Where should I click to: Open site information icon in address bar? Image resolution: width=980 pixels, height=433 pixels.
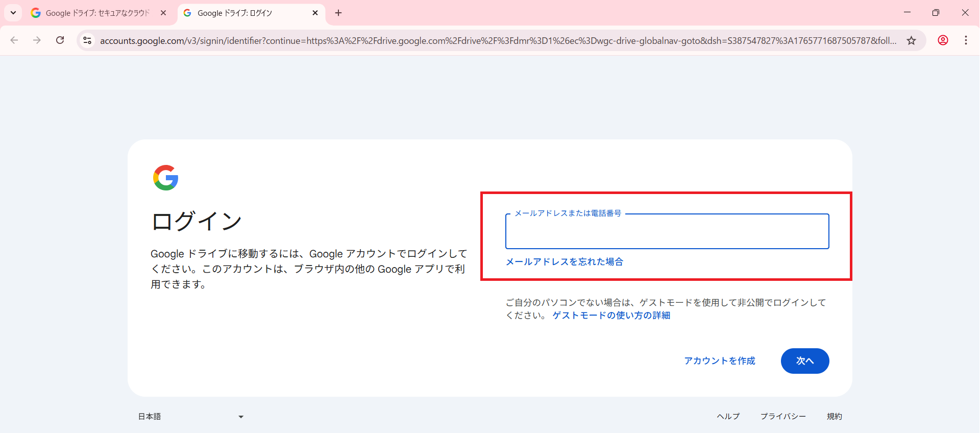click(x=87, y=40)
